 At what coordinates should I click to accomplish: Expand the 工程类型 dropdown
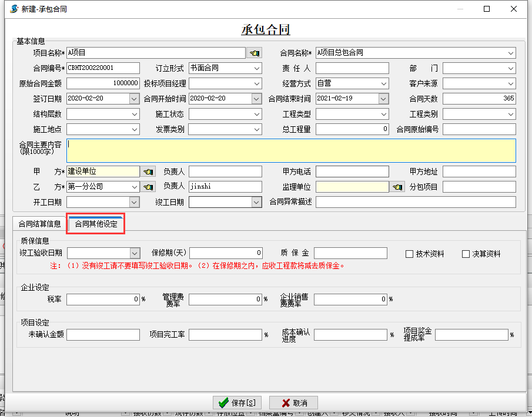coord(384,114)
